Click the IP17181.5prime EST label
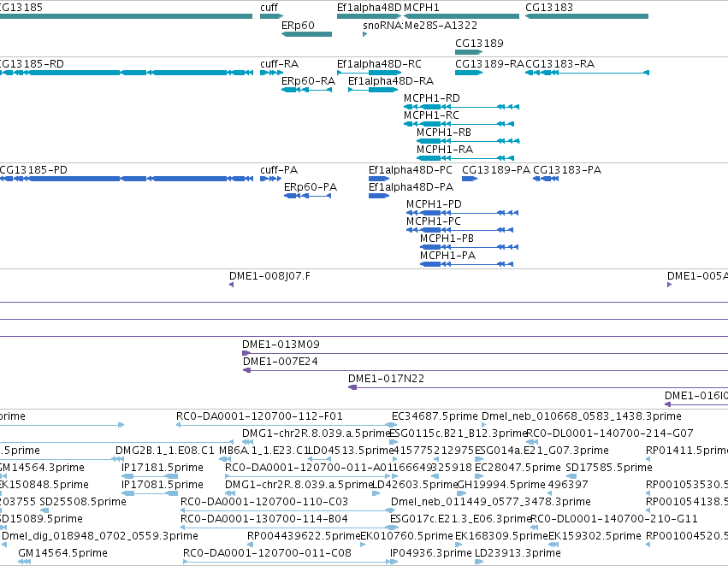This screenshot has height=566, width=728. pos(163,467)
